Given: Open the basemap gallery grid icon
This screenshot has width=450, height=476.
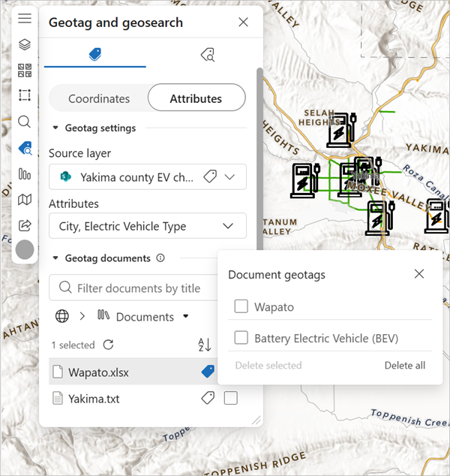Looking at the screenshot, I should point(25,70).
